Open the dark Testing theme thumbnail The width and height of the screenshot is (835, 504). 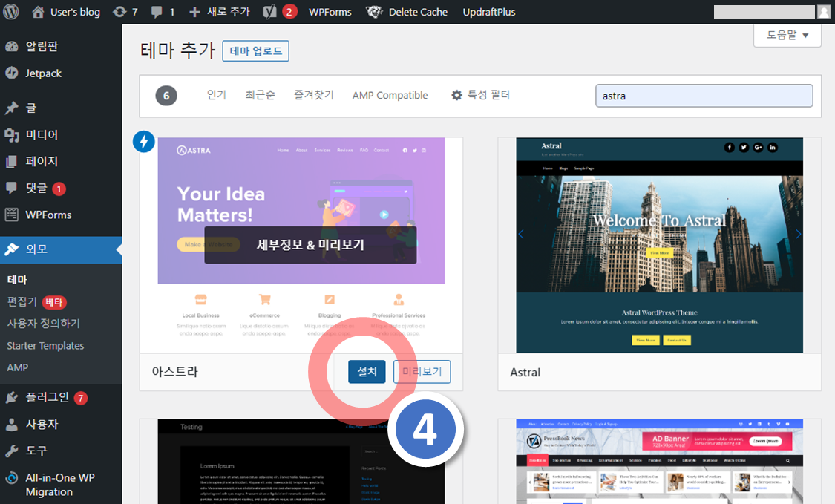[301, 462]
